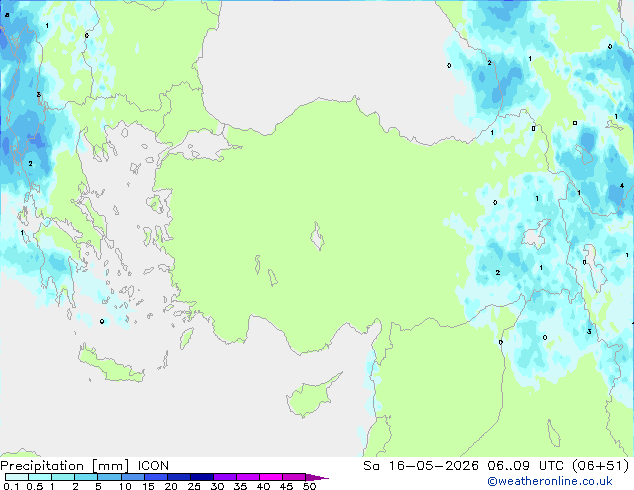Click the 20–25 mm legend color box

pos(178,477)
